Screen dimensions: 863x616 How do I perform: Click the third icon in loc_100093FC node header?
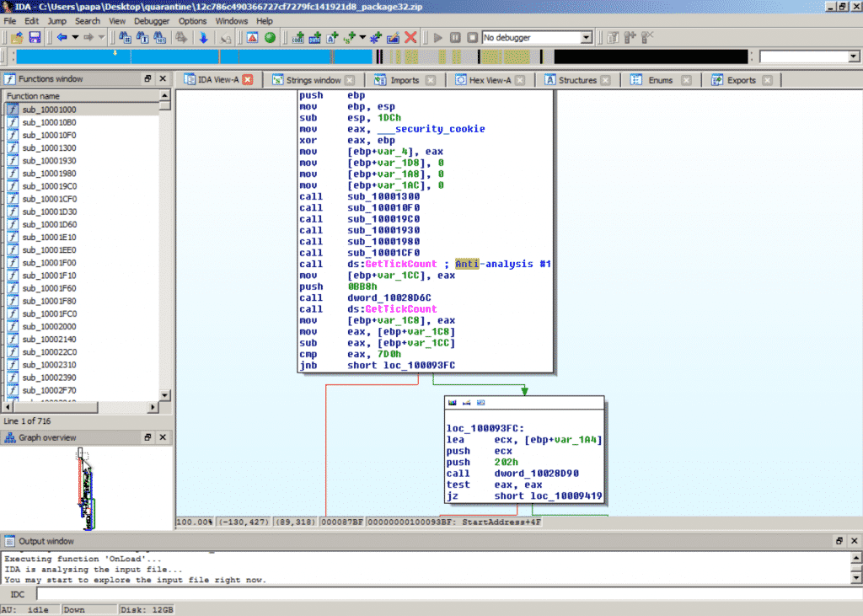pos(480,403)
